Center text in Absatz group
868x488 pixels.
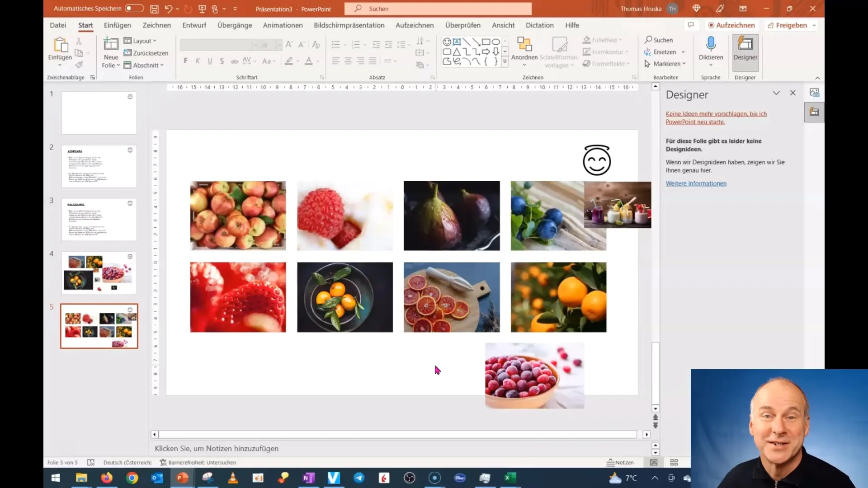point(348,61)
